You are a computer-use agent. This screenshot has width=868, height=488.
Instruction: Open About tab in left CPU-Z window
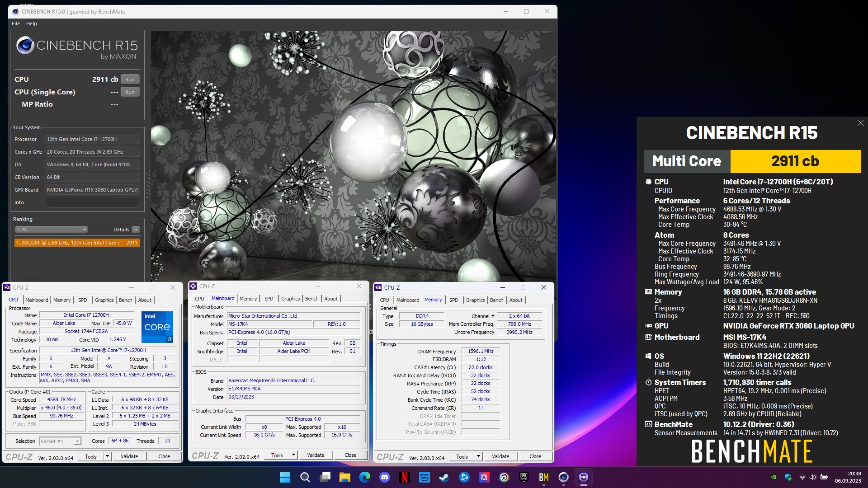pos(145,300)
